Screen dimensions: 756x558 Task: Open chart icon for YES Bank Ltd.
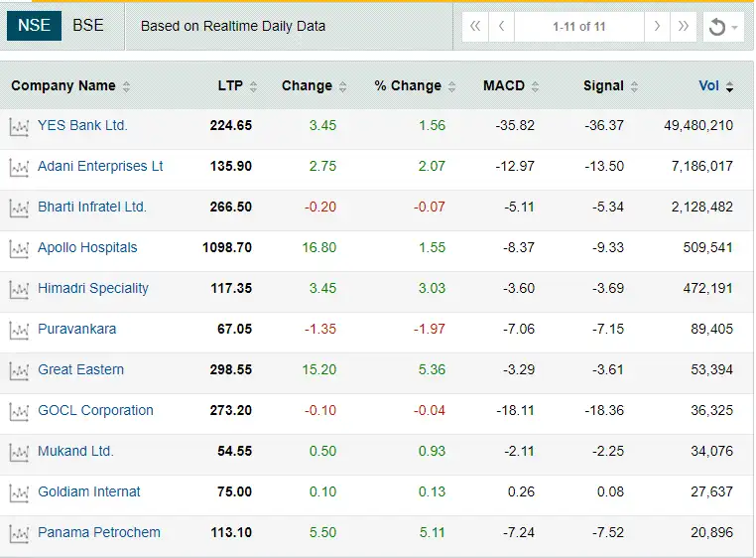point(19,126)
